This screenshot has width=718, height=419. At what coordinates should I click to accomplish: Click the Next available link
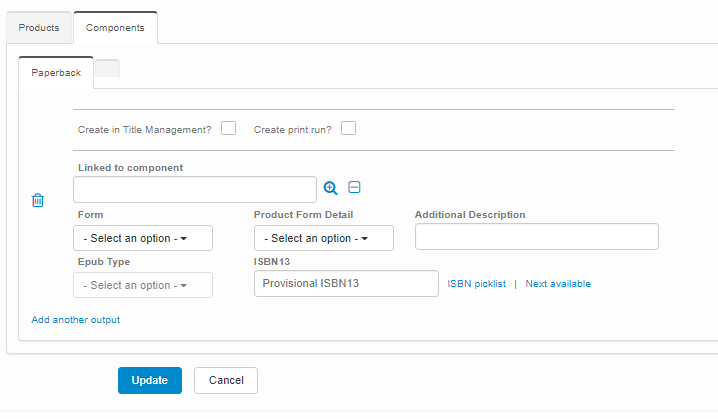[558, 284]
